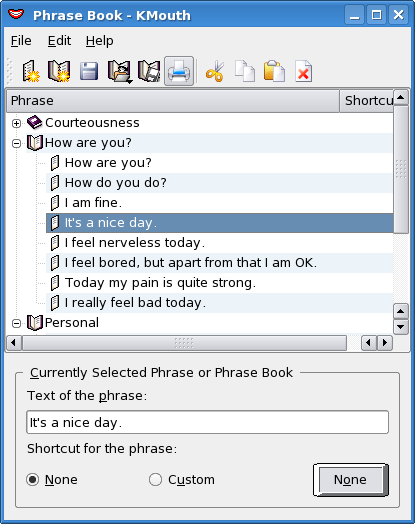The width and height of the screenshot is (415, 524).
Task: Select the Custom shortcut radio button
Action: [155, 480]
